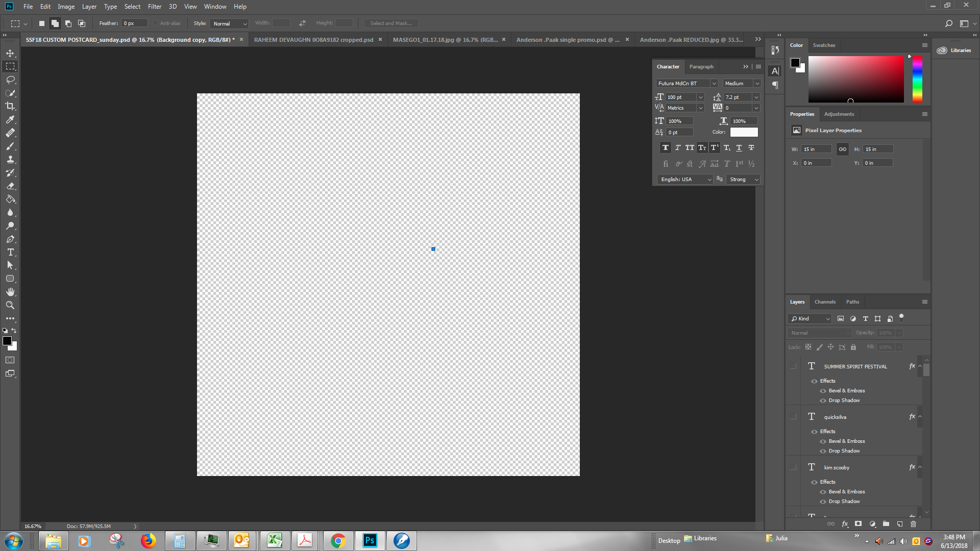
Task: Select the Crop tool
Action: (x=10, y=106)
